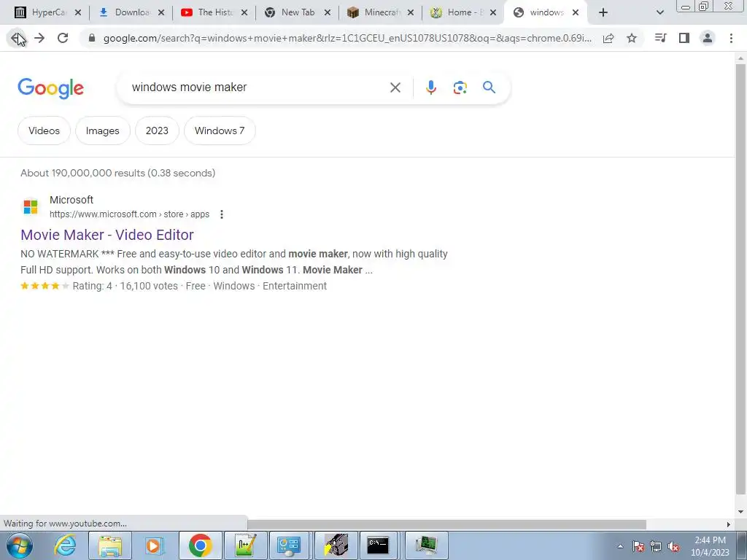Go to Google home via the logo
Image resolution: width=747 pixels, height=560 pixels.
(50, 88)
